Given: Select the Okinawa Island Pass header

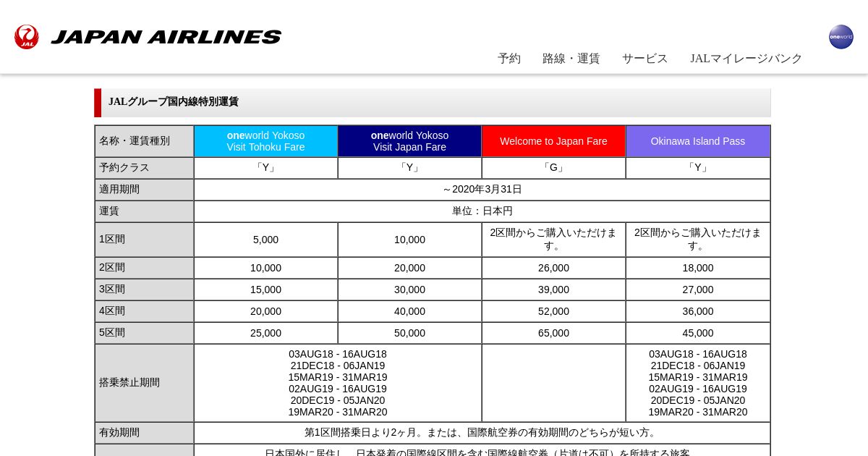Looking at the screenshot, I should (x=698, y=141).
